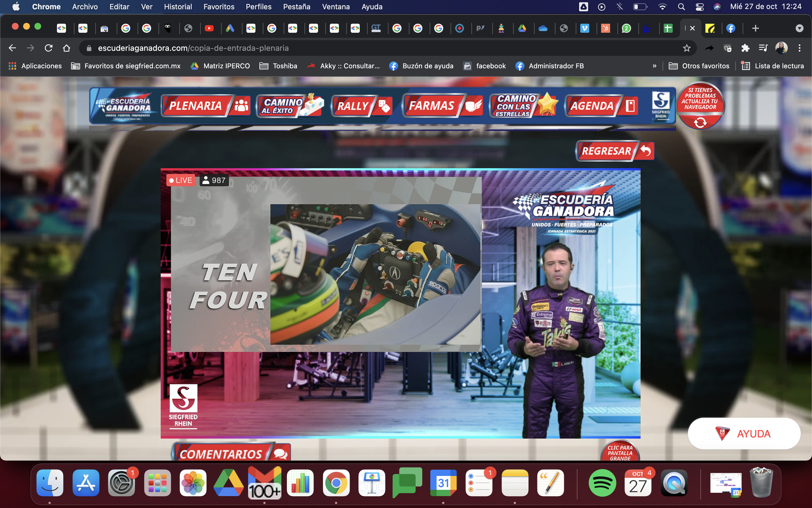Viewport: 812px width, 508px height.
Task: Open Toshiba bookmark folder
Action: (x=279, y=66)
